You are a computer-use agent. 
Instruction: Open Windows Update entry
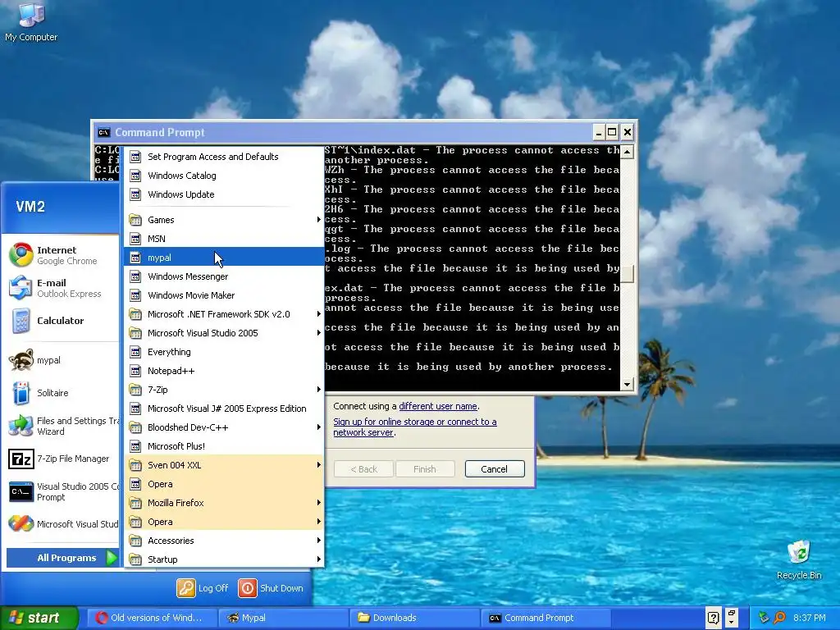(224, 194)
